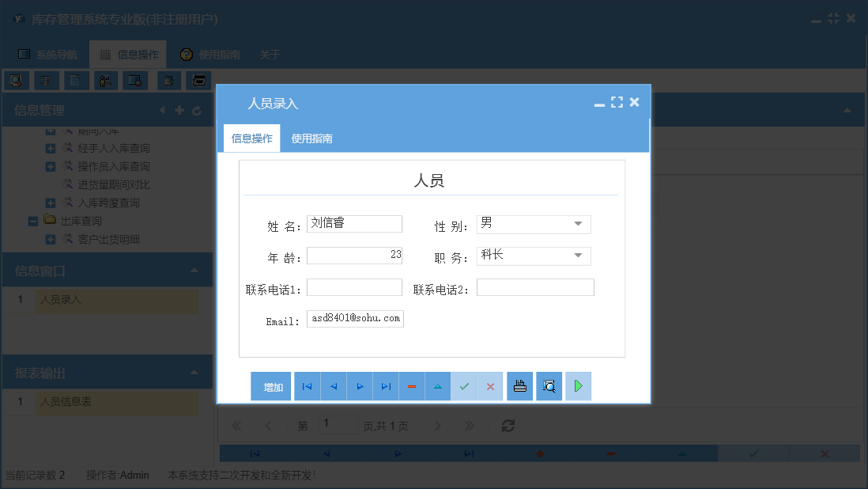Select the Print icon in the dialog toolbar

click(x=519, y=386)
